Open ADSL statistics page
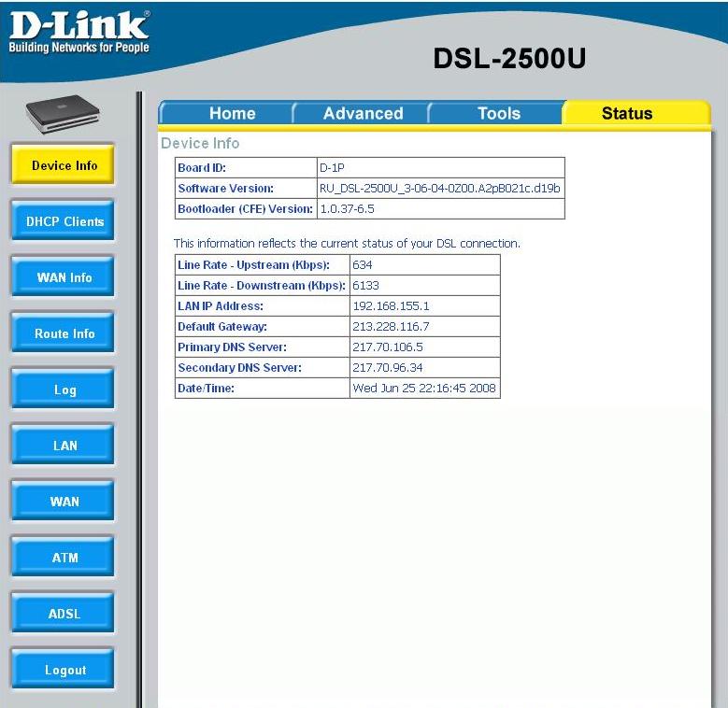728x708 pixels. click(63, 614)
